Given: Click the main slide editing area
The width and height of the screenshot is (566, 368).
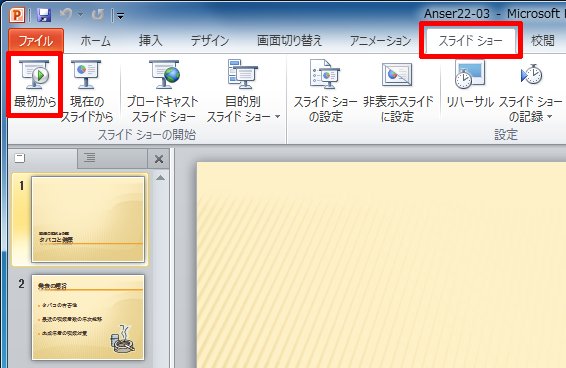Looking at the screenshot, I should 381,265.
